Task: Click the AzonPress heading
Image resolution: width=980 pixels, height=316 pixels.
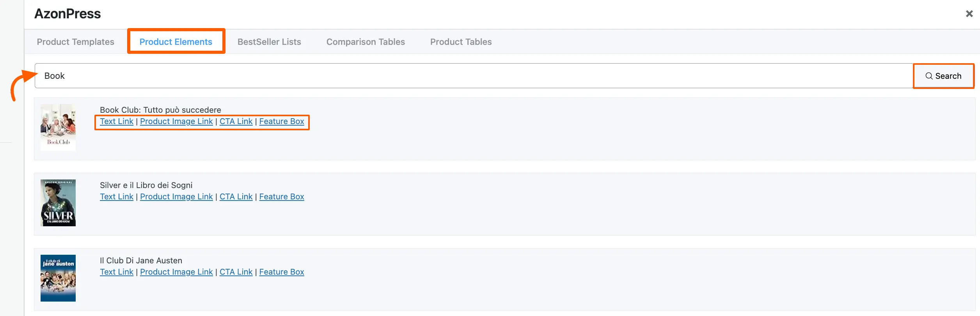Action: (67, 14)
